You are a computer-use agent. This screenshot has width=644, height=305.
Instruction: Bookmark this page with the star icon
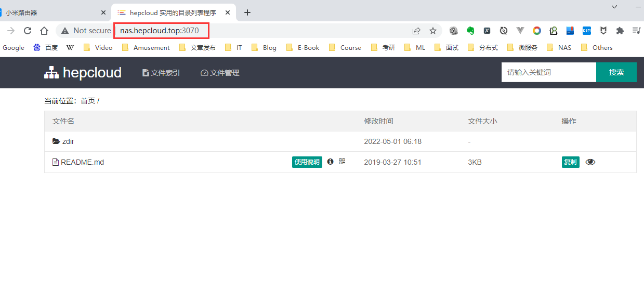[432, 31]
